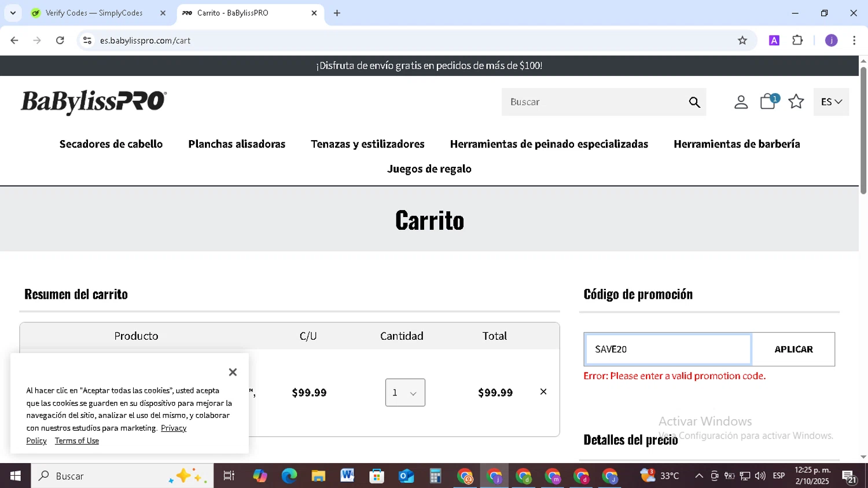
Task: Go forward one page in the browser
Action: 37,41
